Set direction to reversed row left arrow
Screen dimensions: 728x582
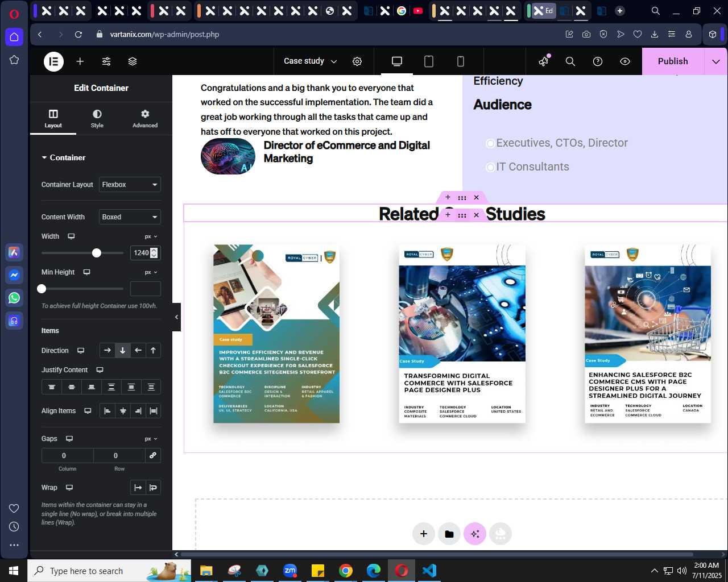pyautogui.click(x=138, y=351)
